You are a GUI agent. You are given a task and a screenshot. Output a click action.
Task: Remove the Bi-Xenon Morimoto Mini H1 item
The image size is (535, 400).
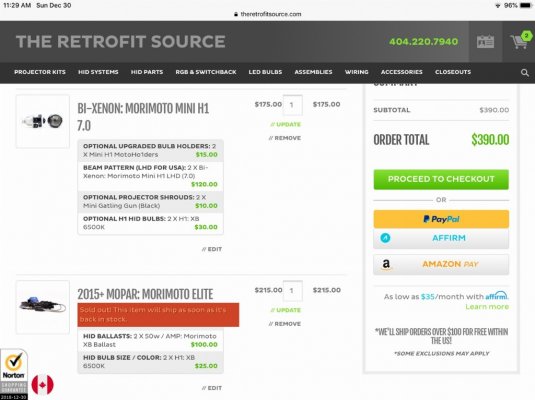[x=285, y=138]
